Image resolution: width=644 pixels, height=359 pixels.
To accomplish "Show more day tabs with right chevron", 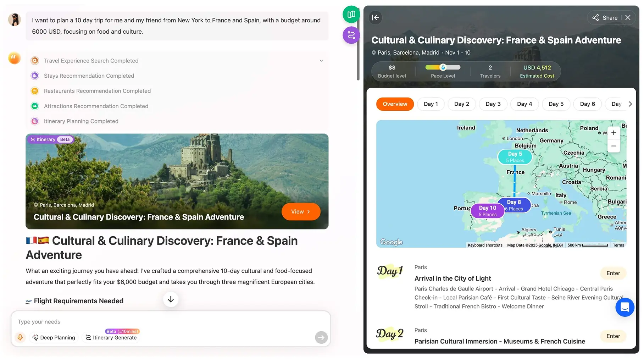I will point(630,104).
